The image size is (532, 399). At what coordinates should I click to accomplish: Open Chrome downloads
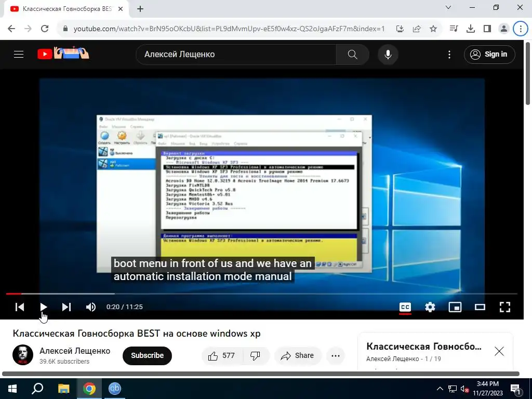pyautogui.click(x=471, y=29)
